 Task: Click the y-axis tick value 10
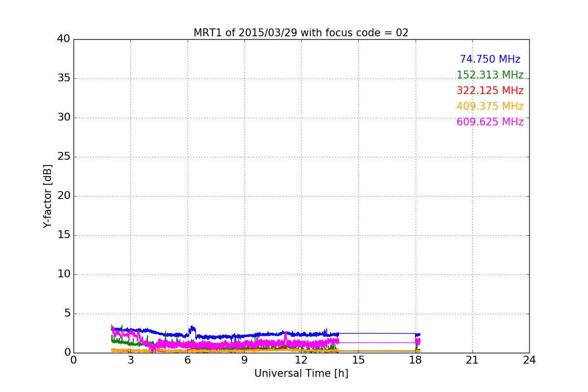[64, 274]
